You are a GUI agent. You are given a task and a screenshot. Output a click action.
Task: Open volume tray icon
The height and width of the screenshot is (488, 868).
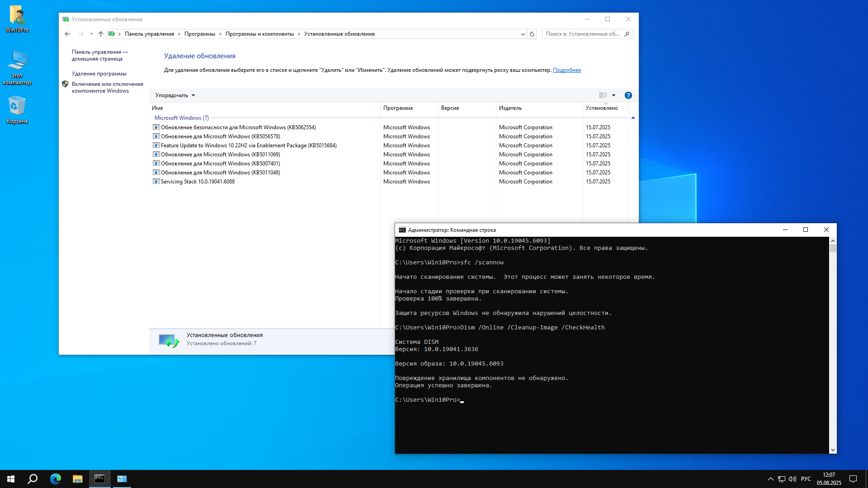coord(793,479)
